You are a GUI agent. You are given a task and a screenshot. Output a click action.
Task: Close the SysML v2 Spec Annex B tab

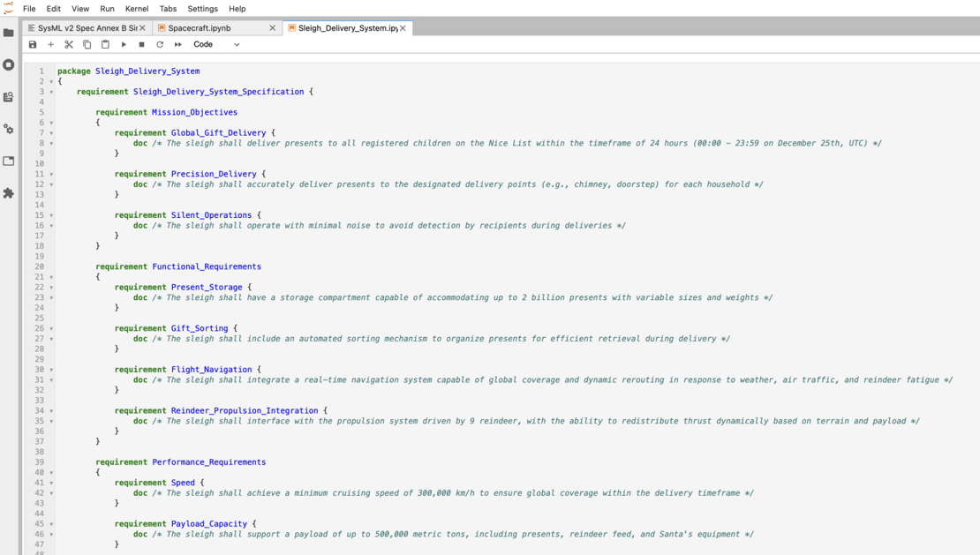click(x=142, y=28)
